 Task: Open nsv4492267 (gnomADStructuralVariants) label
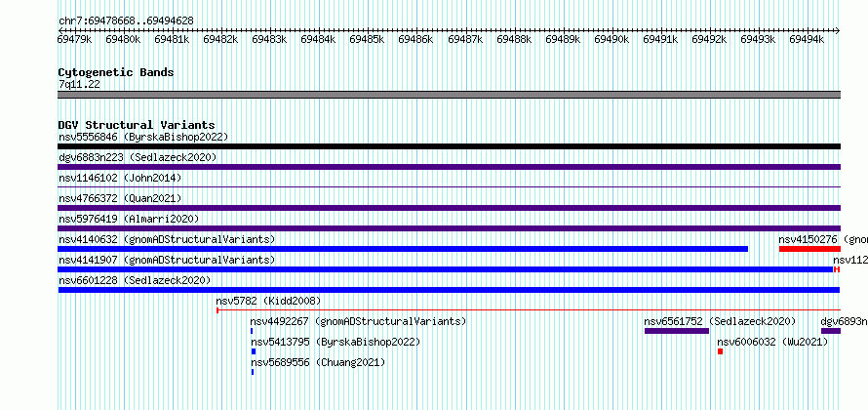358,321
